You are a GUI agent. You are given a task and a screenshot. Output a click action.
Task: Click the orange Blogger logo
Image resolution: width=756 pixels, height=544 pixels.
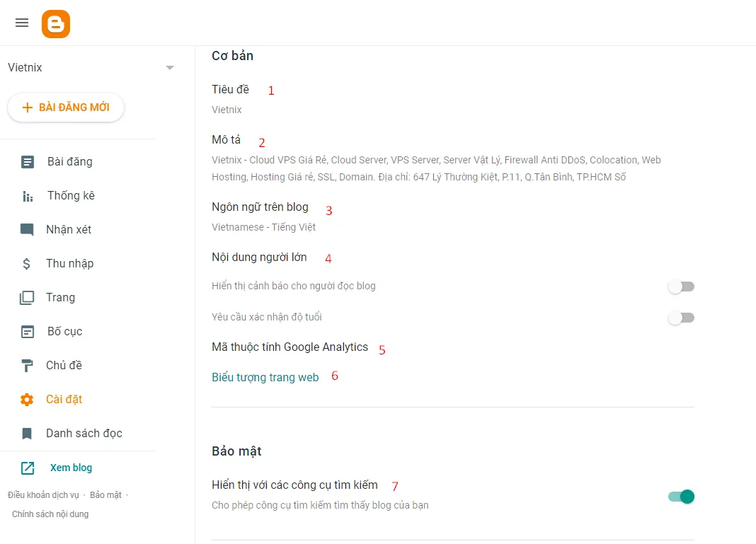click(56, 24)
